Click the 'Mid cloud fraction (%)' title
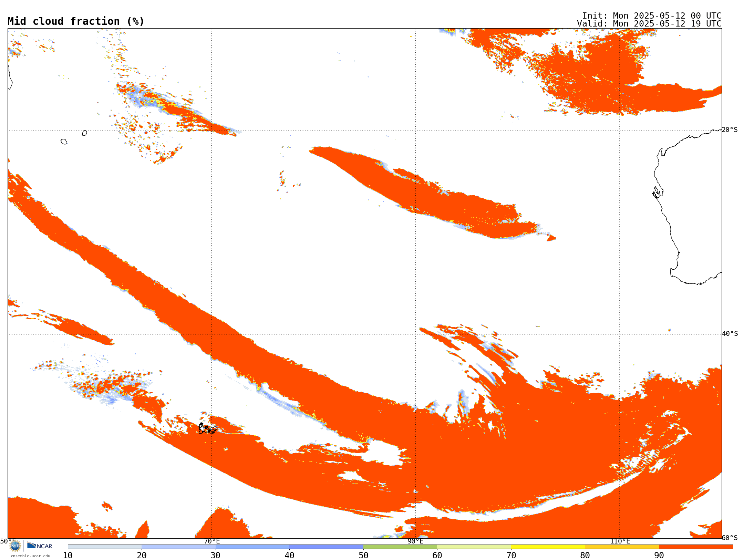 76,21
